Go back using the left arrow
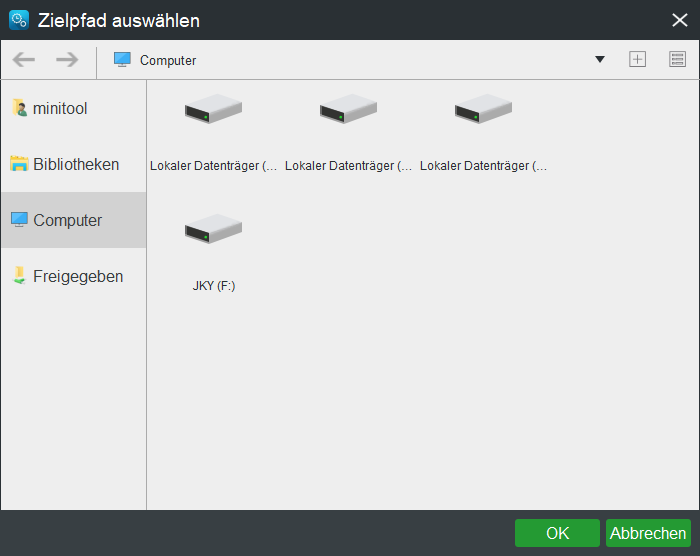 24,60
